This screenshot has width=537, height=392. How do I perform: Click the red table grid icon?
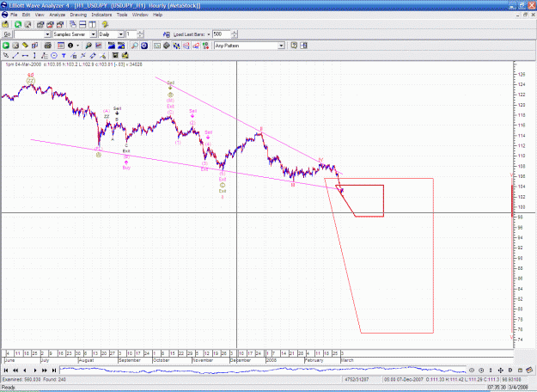61,46
